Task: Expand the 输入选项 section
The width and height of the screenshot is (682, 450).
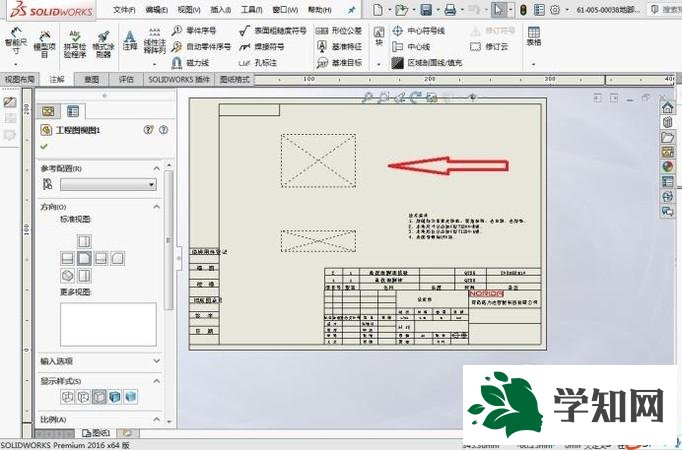Action: (x=157, y=361)
